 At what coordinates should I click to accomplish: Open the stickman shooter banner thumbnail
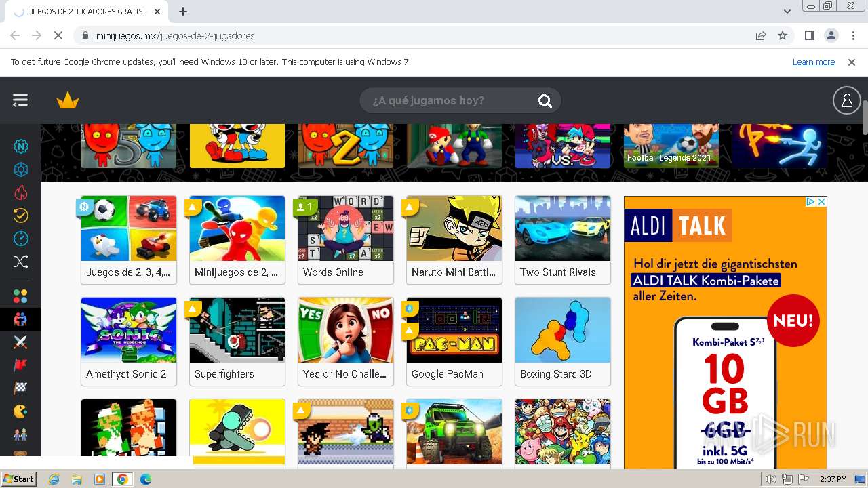pos(780,146)
